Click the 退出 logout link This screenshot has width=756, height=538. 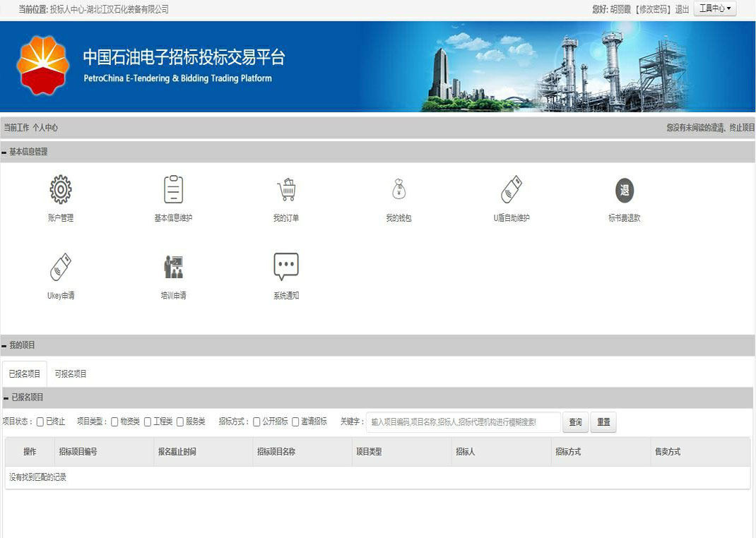click(682, 9)
